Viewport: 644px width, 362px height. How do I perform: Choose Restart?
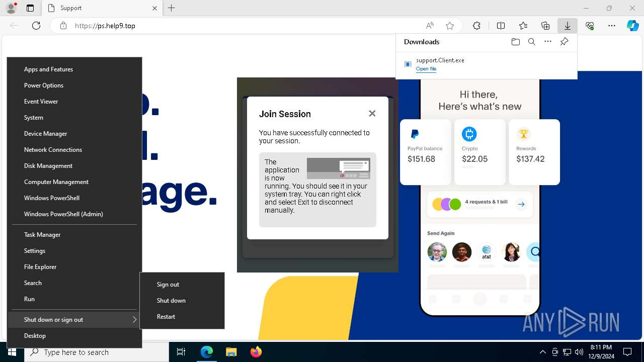(182, 317)
